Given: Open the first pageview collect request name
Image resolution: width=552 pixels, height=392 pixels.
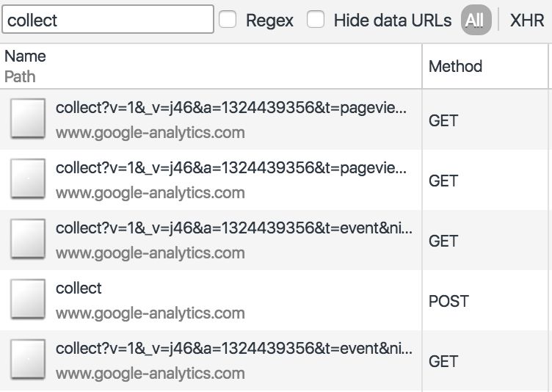Looking at the screenshot, I should point(231,108).
